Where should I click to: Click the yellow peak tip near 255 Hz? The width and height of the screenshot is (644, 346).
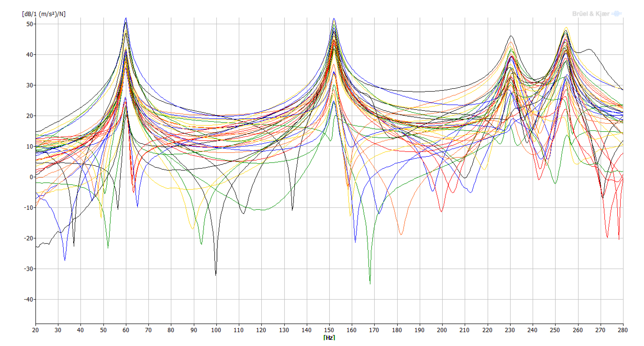point(566,27)
